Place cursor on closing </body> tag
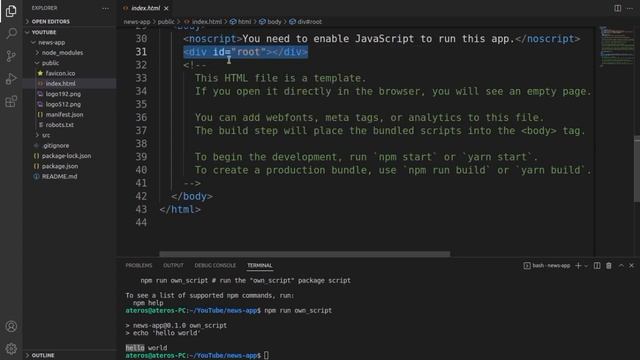The width and height of the screenshot is (640, 360). (192, 196)
